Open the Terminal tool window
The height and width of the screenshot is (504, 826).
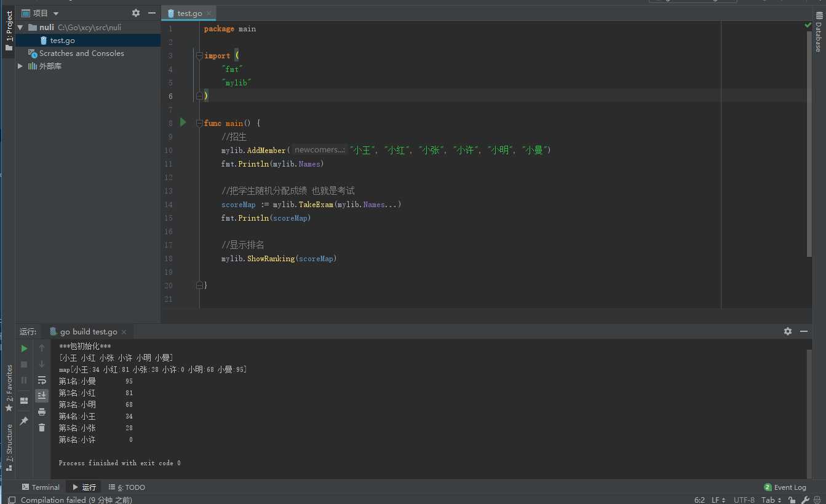41,487
